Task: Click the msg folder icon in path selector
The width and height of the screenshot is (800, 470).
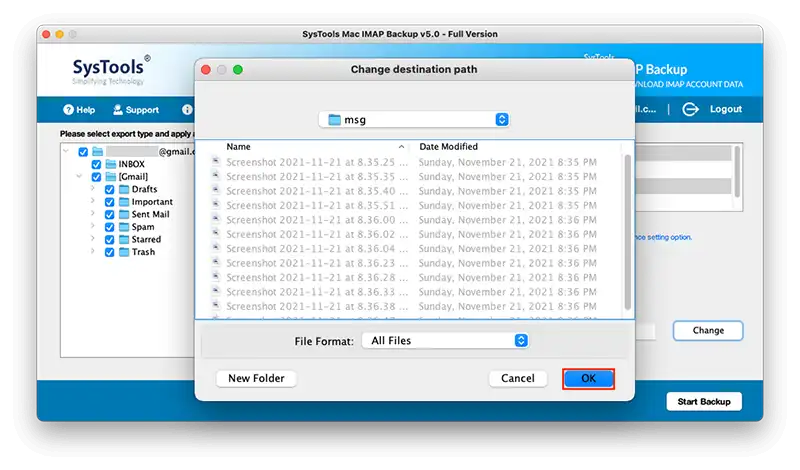Action: click(x=334, y=119)
